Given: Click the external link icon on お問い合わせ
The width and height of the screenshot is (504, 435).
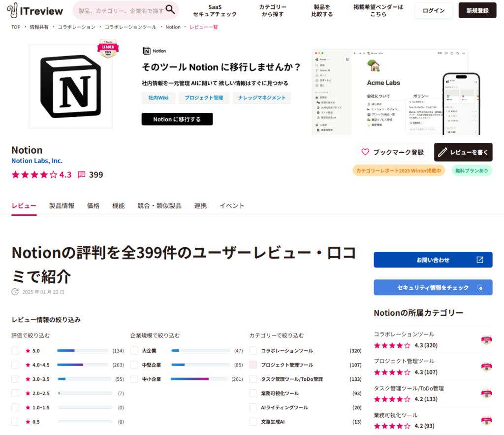Looking at the screenshot, I should coord(479,260).
